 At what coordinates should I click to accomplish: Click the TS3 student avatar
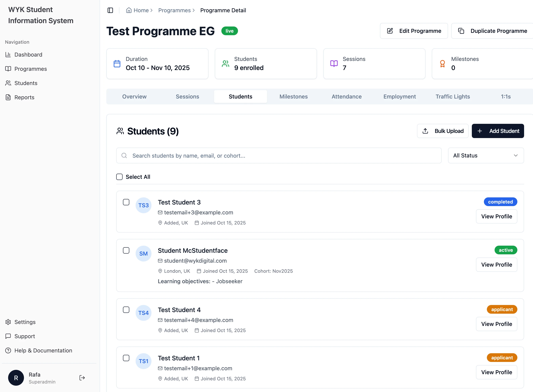point(144,205)
